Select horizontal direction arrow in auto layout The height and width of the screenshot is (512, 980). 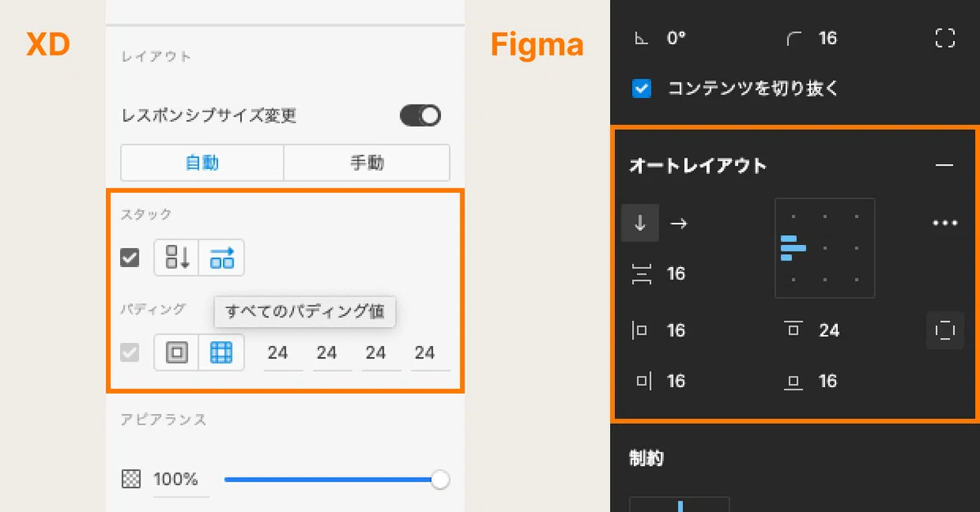(x=679, y=223)
